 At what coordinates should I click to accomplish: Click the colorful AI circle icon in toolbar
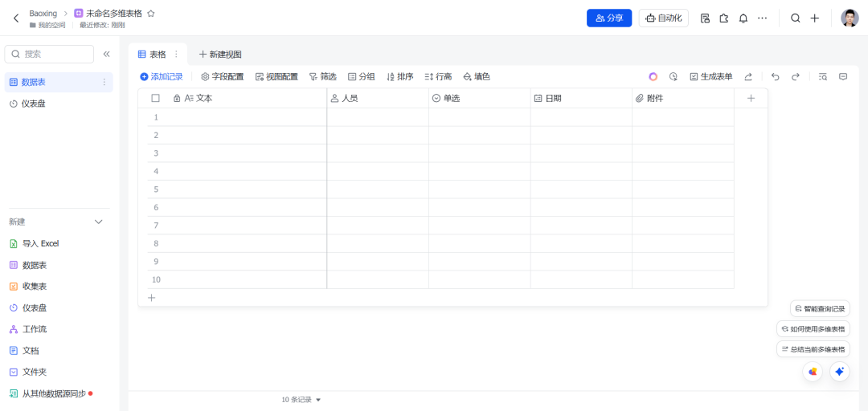pos(653,77)
